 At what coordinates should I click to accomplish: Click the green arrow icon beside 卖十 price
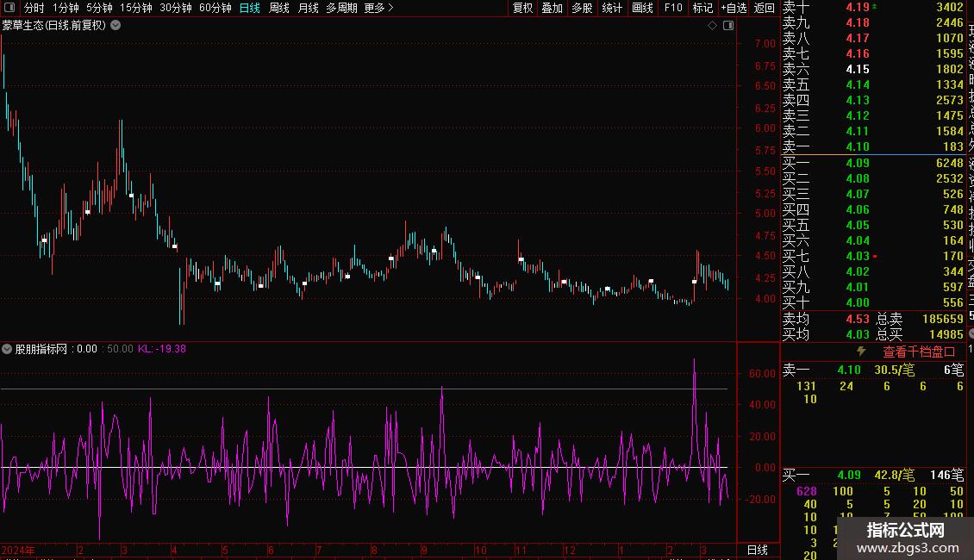[x=876, y=7]
